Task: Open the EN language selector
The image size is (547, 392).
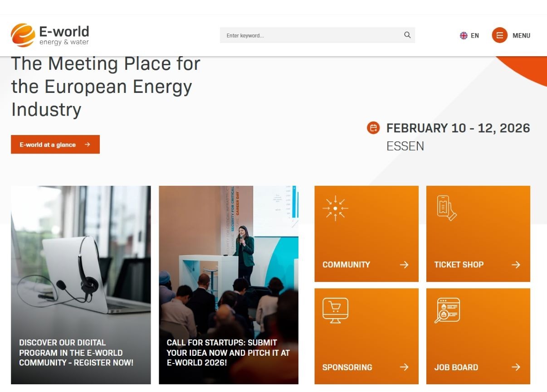Action: [x=474, y=35]
